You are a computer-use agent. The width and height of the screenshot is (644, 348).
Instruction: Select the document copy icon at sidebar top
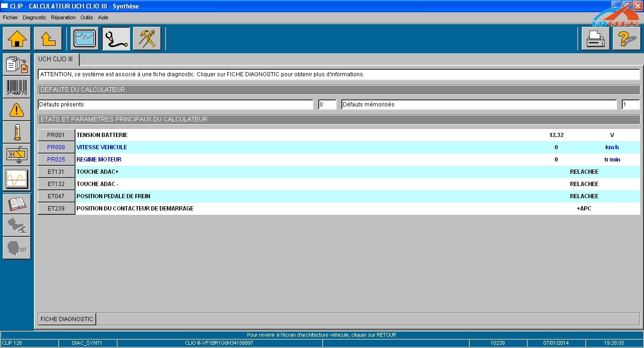pos(17,66)
